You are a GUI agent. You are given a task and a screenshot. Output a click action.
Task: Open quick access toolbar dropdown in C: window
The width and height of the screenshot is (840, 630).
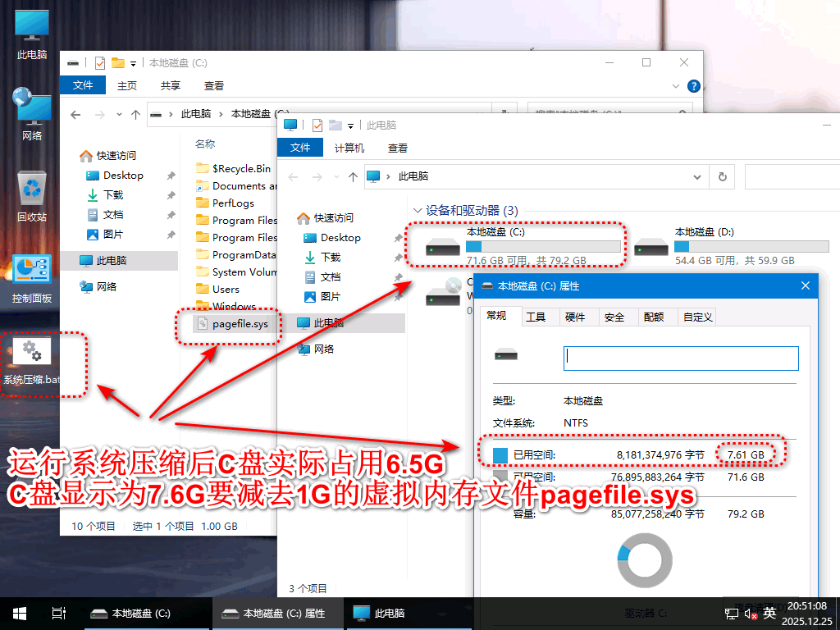[133, 64]
